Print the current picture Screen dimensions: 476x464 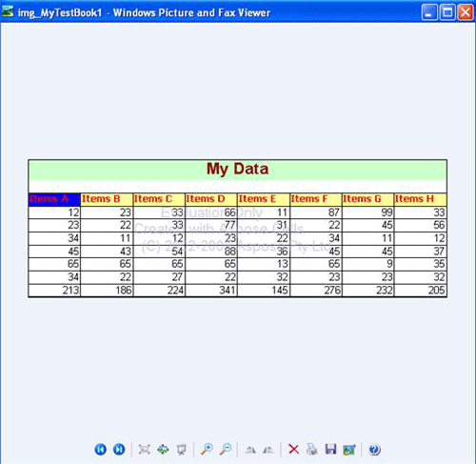[x=312, y=450]
